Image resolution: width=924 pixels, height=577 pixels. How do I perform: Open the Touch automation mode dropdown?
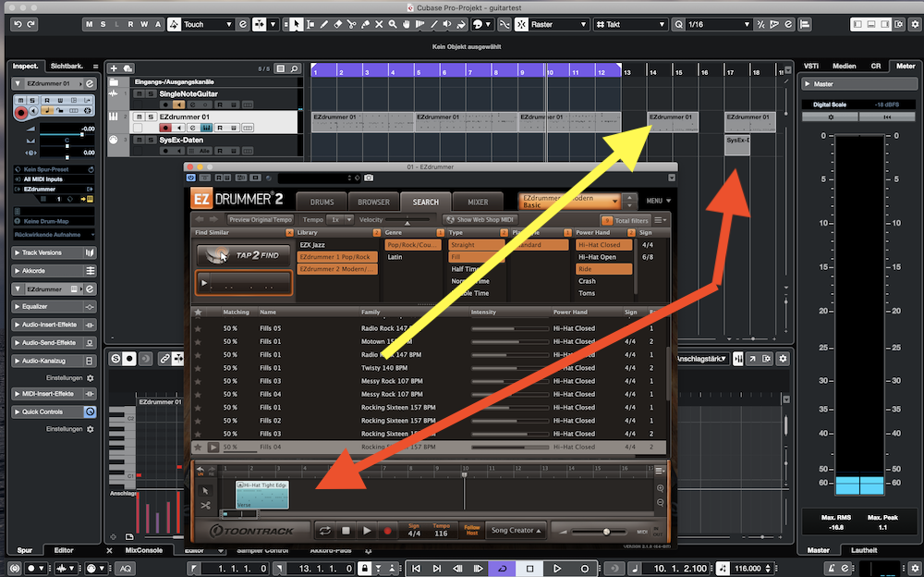[209, 24]
